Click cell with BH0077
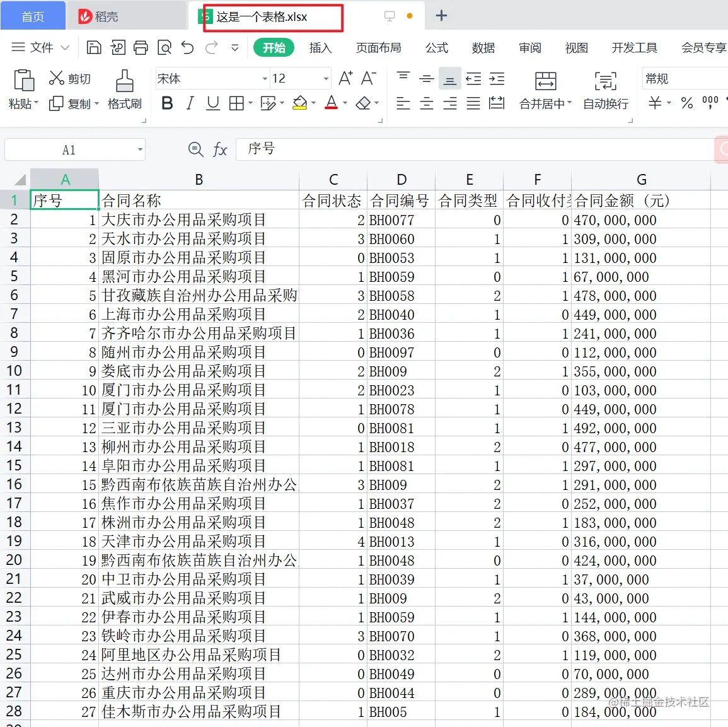 coord(401,219)
